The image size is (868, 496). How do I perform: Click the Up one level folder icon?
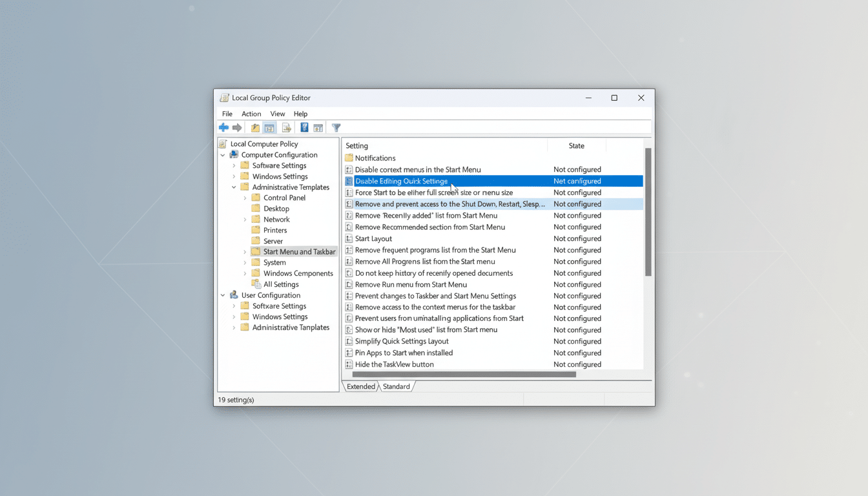[255, 127]
